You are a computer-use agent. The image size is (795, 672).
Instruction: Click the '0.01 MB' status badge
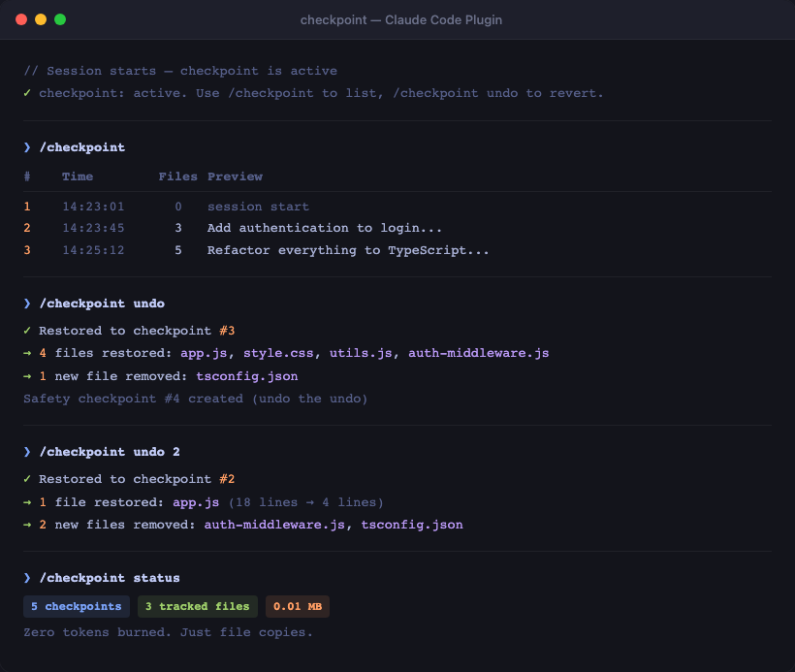(298, 607)
